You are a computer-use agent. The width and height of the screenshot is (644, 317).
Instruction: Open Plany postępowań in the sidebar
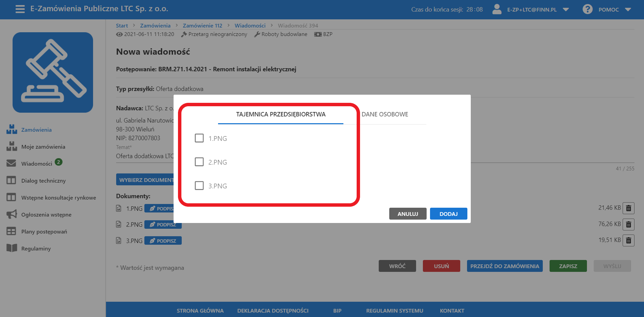point(44,231)
